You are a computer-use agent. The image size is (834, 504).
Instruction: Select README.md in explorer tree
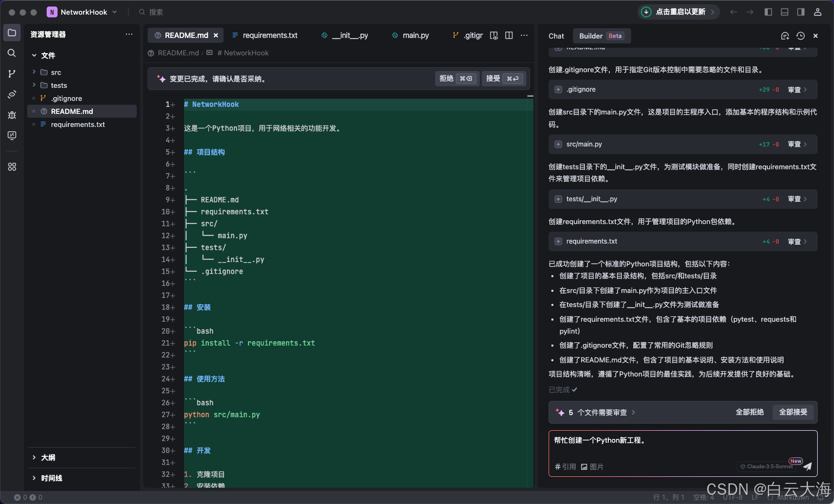coord(82,111)
